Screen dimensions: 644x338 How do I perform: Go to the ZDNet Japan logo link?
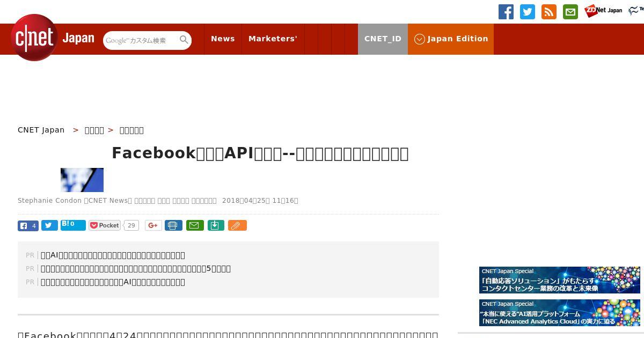coord(603,11)
